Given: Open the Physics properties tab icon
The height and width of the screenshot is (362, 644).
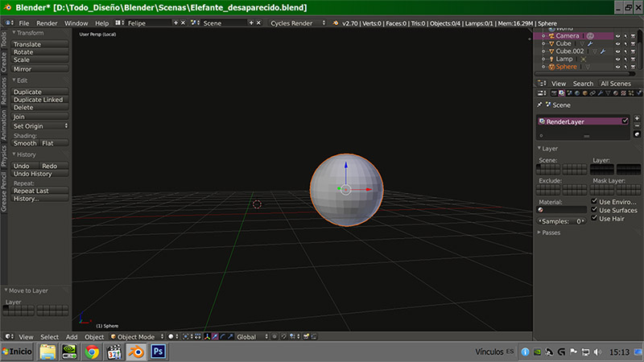Looking at the screenshot, I should point(639,93).
